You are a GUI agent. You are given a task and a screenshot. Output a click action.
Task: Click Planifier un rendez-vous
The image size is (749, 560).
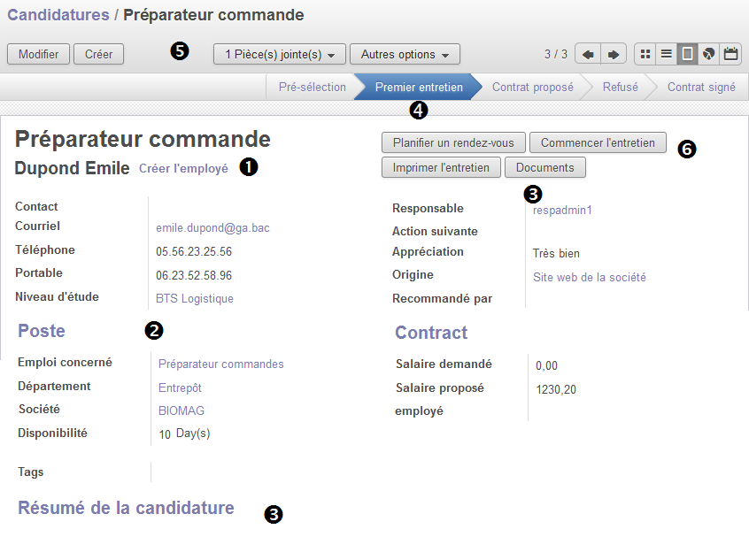[453, 142]
